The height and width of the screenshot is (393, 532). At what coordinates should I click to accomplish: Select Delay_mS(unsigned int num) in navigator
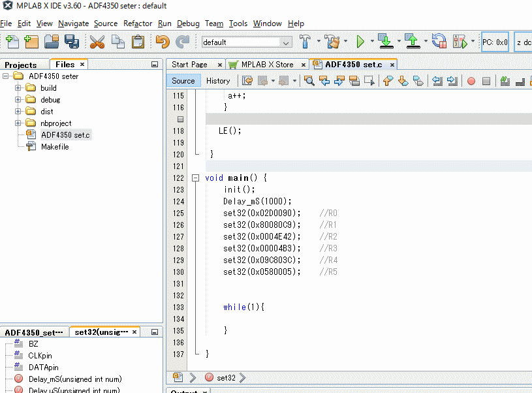coord(75,379)
